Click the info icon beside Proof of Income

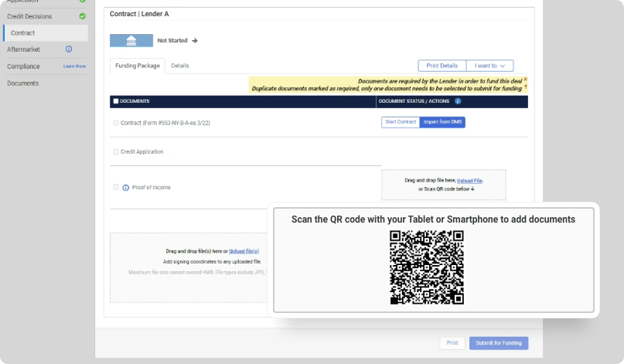tap(125, 188)
